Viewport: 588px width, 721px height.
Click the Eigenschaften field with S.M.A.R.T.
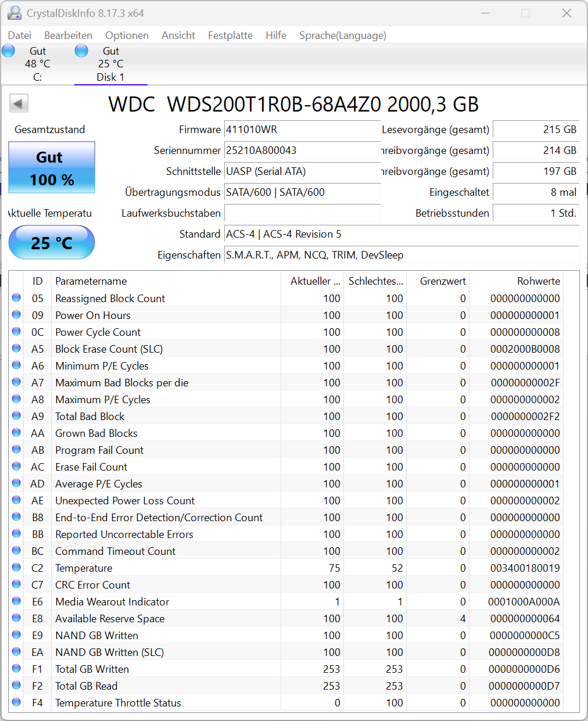401,255
